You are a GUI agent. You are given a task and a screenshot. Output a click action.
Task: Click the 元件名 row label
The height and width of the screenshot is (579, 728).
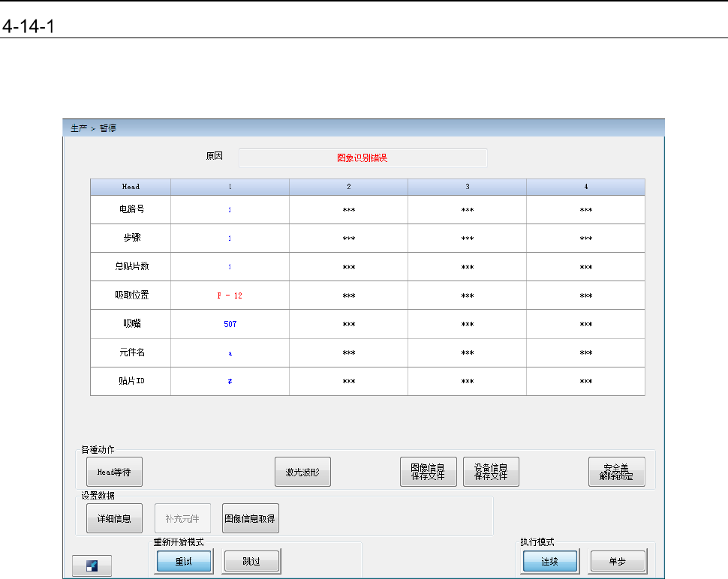tap(132, 352)
